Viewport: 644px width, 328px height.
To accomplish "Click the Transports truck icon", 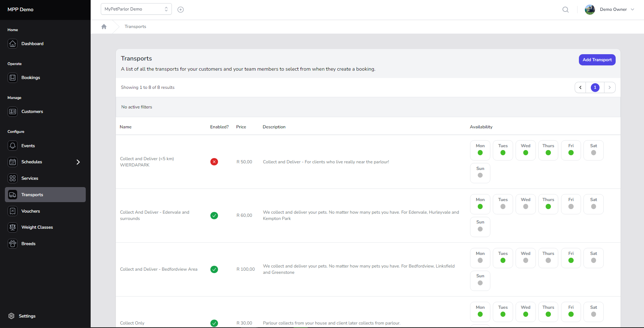I will click(13, 195).
